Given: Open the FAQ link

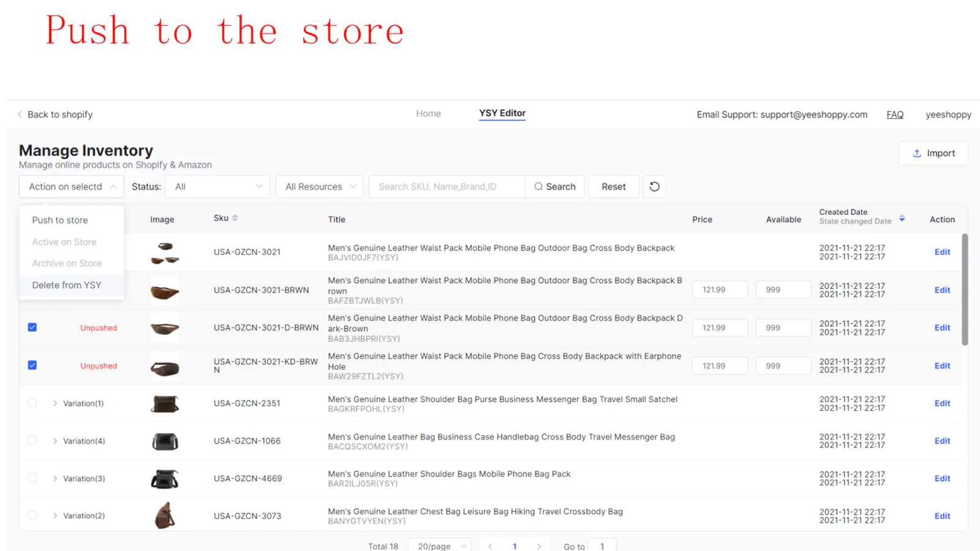Looking at the screenshot, I should 895,114.
